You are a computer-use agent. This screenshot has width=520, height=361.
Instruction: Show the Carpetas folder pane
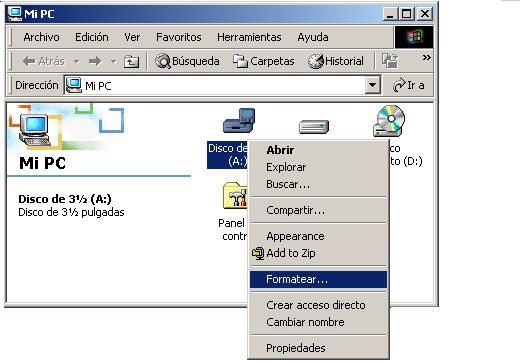tap(264, 61)
